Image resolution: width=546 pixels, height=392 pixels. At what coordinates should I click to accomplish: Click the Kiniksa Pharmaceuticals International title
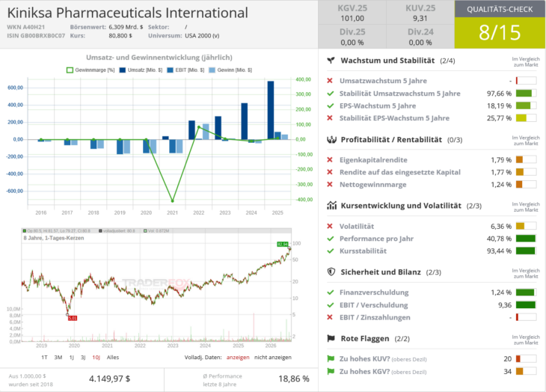127,13
